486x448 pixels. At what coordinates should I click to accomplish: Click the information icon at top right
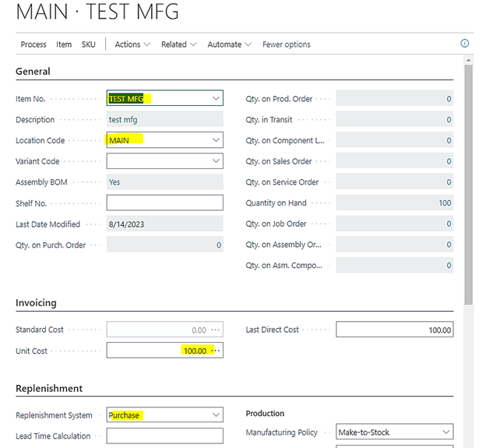coord(465,44)
